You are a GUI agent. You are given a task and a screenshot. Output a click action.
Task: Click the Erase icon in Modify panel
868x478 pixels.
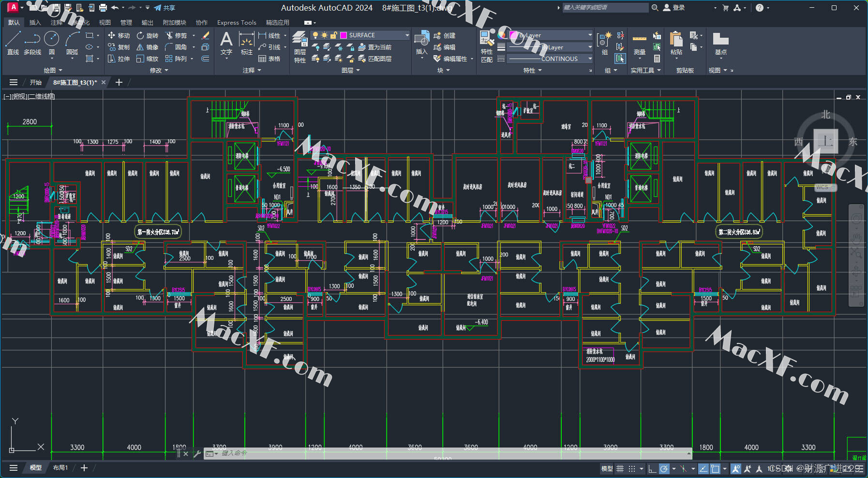pos(205,35)
